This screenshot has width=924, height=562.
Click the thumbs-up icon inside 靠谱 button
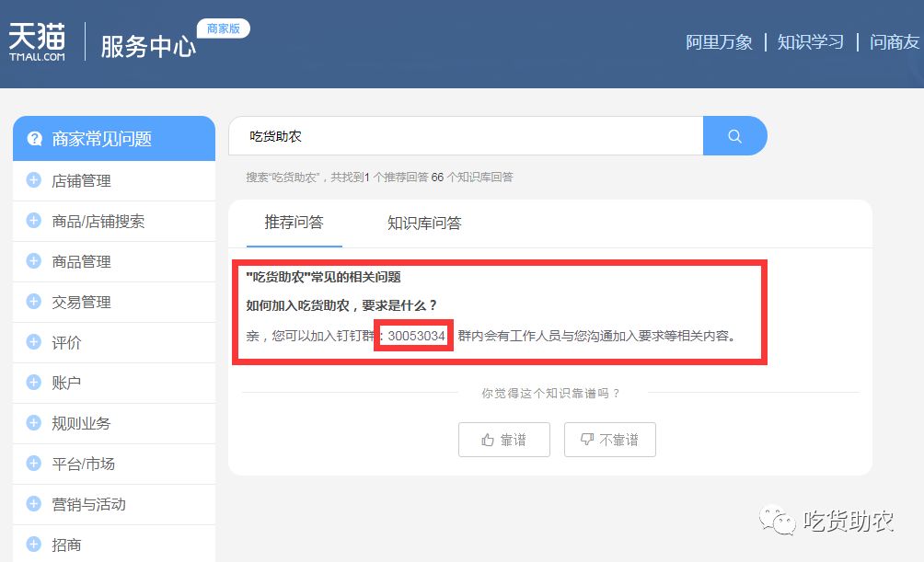pyautogui.click(x=489, y=439)
